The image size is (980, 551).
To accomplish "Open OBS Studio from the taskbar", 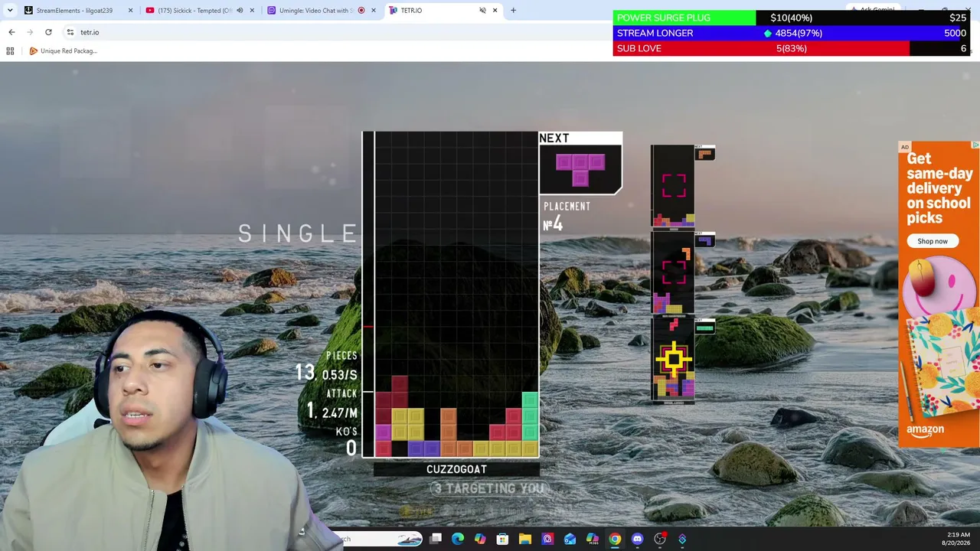I will [x=660, y=539].
